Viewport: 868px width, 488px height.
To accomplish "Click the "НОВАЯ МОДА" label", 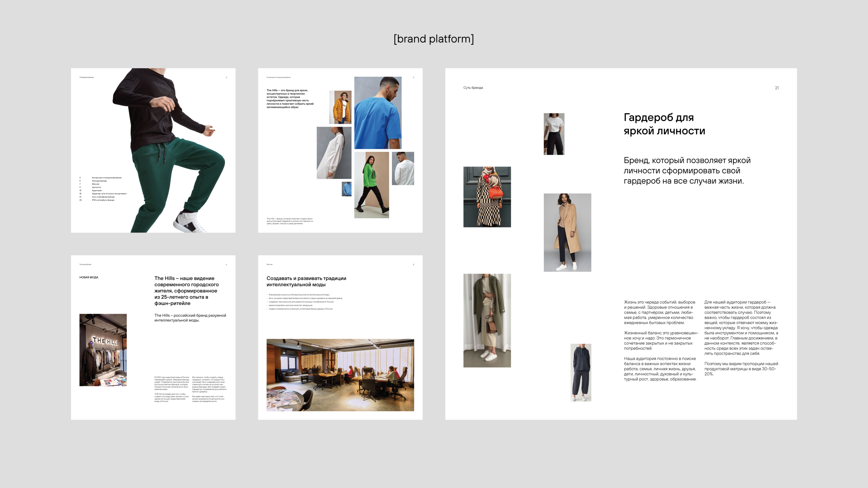I will click(89, 277).
